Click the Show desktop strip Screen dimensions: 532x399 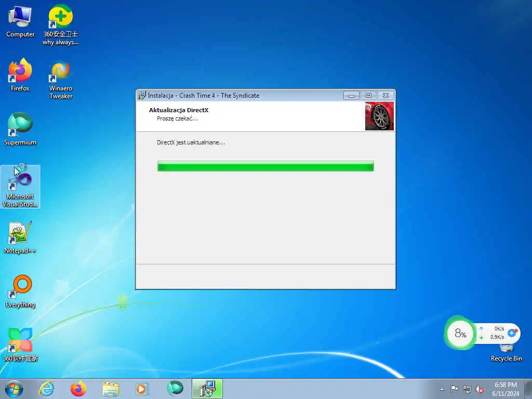point(528,389)
